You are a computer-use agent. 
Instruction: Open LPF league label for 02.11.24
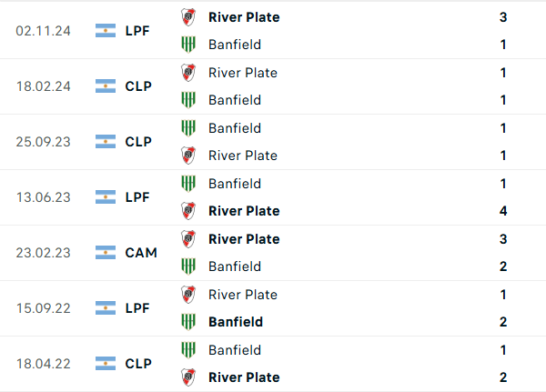tap(138, 31)
